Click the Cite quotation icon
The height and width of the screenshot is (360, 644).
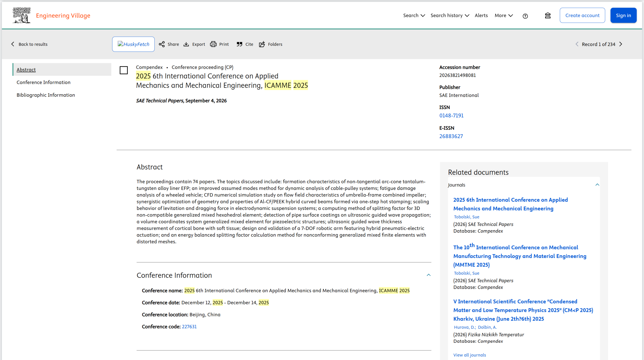239,44
